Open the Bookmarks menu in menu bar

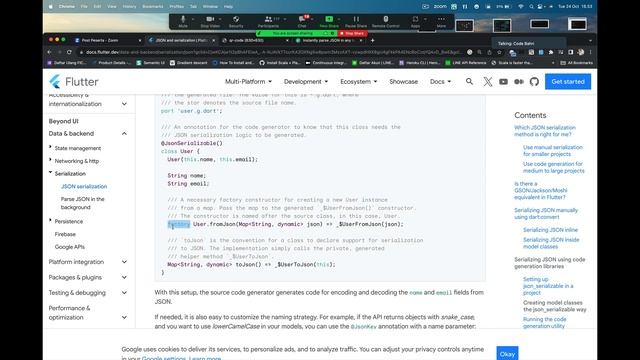coord(153,7)
